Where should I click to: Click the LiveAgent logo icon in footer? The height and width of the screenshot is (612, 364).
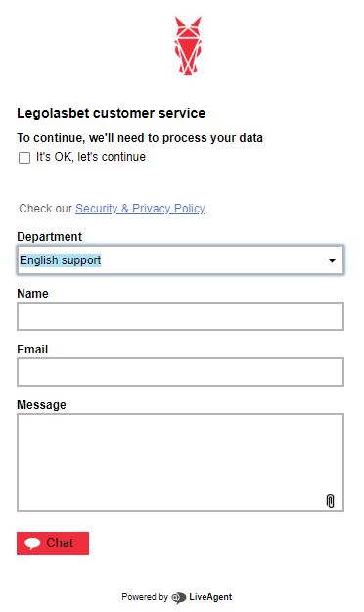(179, 597)
